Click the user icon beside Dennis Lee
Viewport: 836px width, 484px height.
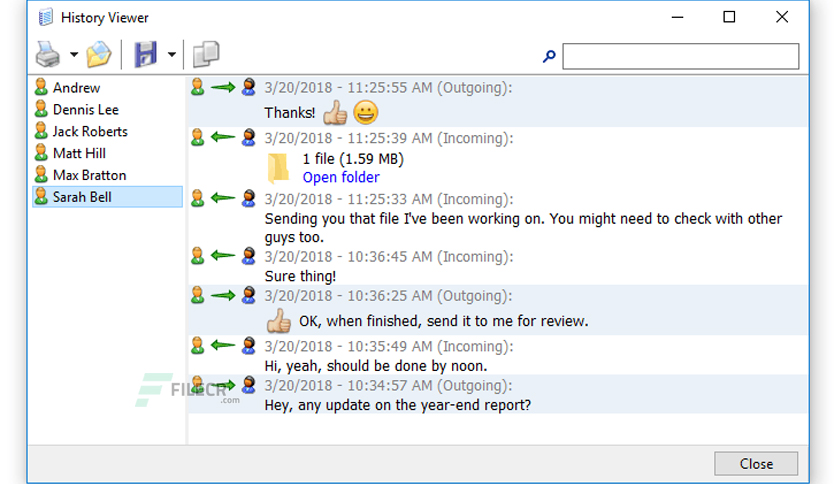pos(41,109)
